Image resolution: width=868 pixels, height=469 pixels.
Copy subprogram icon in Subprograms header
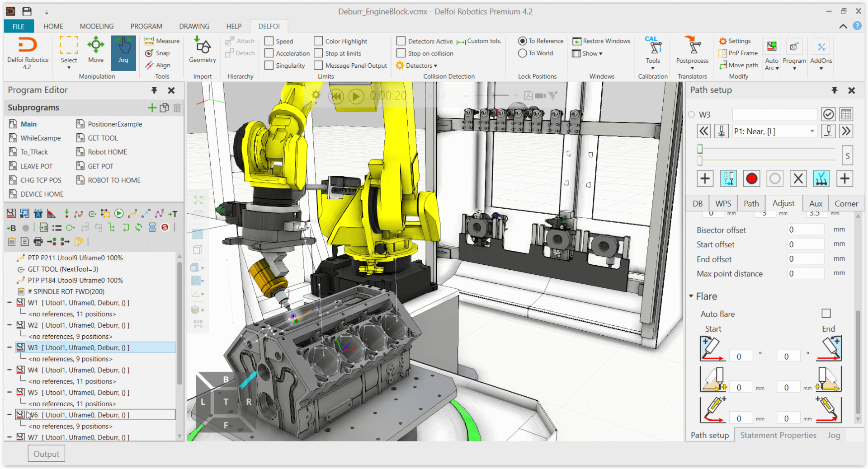[165, 108]
